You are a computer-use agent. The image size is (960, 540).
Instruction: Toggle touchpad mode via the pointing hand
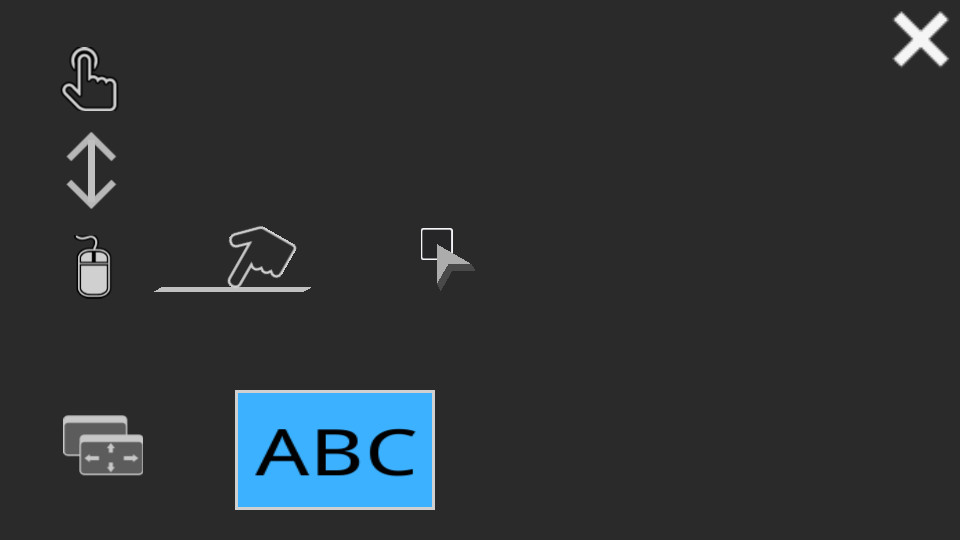click(x=262, y=256)
